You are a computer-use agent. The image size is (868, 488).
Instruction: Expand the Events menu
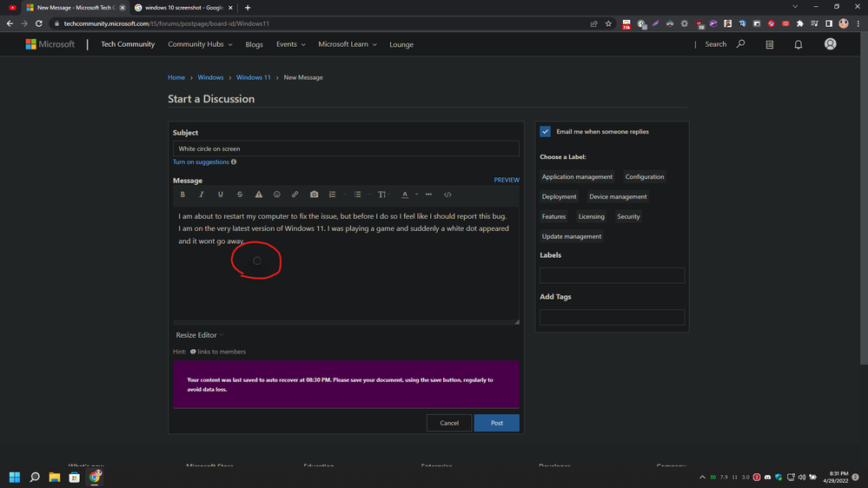point(290,44)
